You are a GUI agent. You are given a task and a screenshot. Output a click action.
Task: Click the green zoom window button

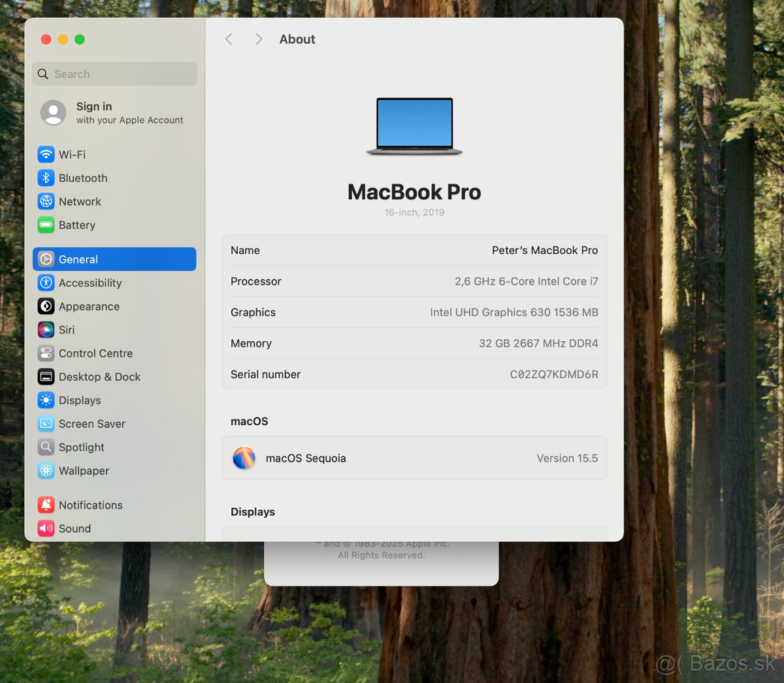click(80, 39)
